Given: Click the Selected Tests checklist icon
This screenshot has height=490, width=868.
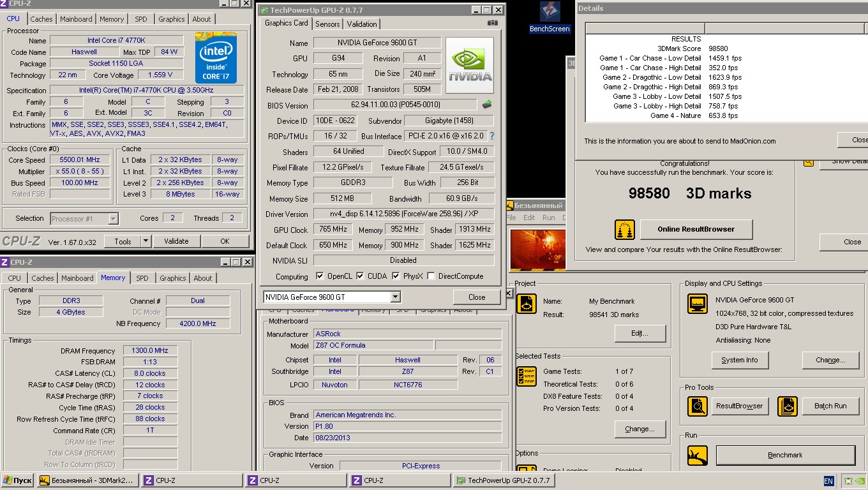Looking at the screenshot, I should (x=527, y=376).
